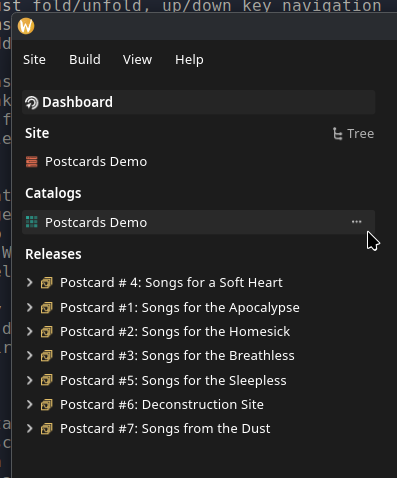Select Postcards Demo under Catalogs
Screen dimensions: 397x478
point(199,222)
